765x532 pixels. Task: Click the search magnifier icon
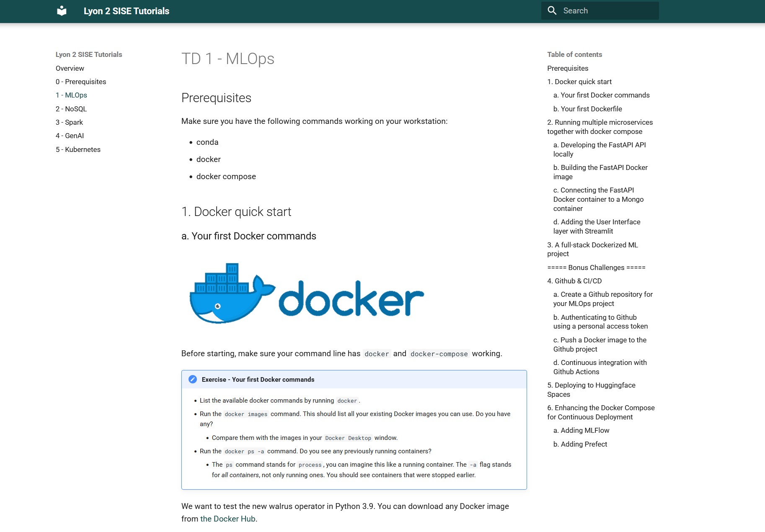[x=552, y=11]
